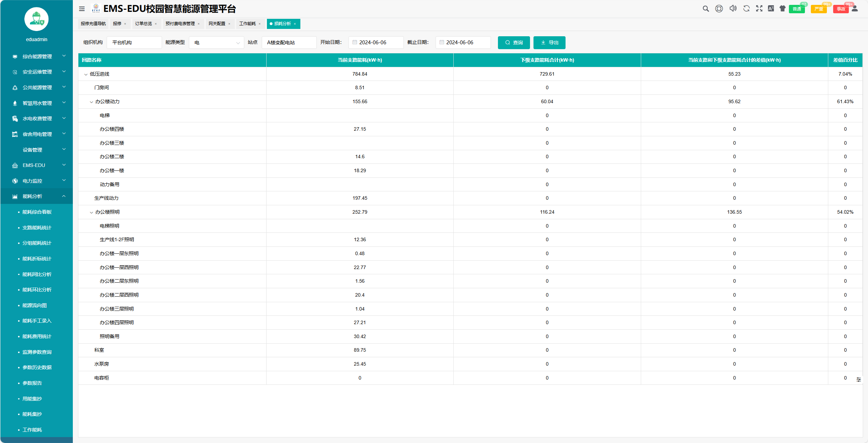868x443 pixels.
Task: Open the language translation icon
Action: point(771,9)
